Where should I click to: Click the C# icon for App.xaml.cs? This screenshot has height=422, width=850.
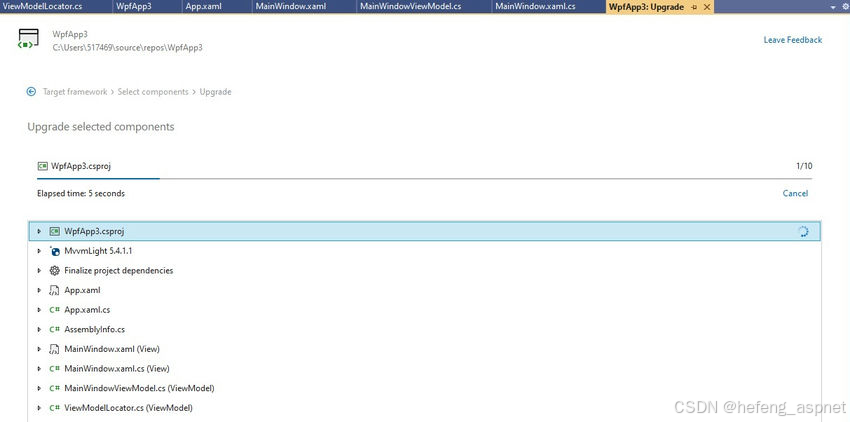click(54, 310)
